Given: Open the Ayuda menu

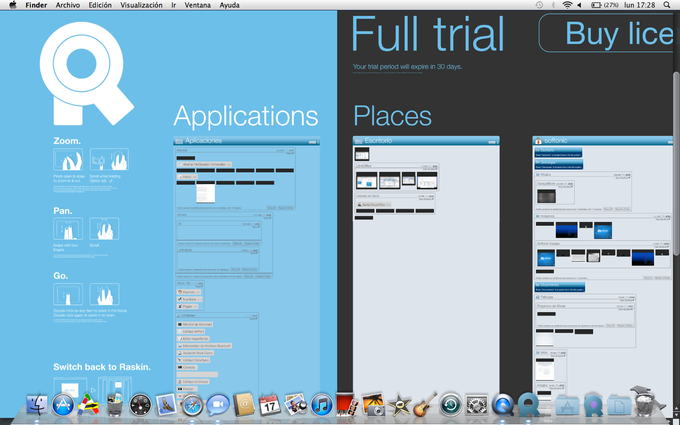Looking at the screenshot, I should click(x=229, y=5).
